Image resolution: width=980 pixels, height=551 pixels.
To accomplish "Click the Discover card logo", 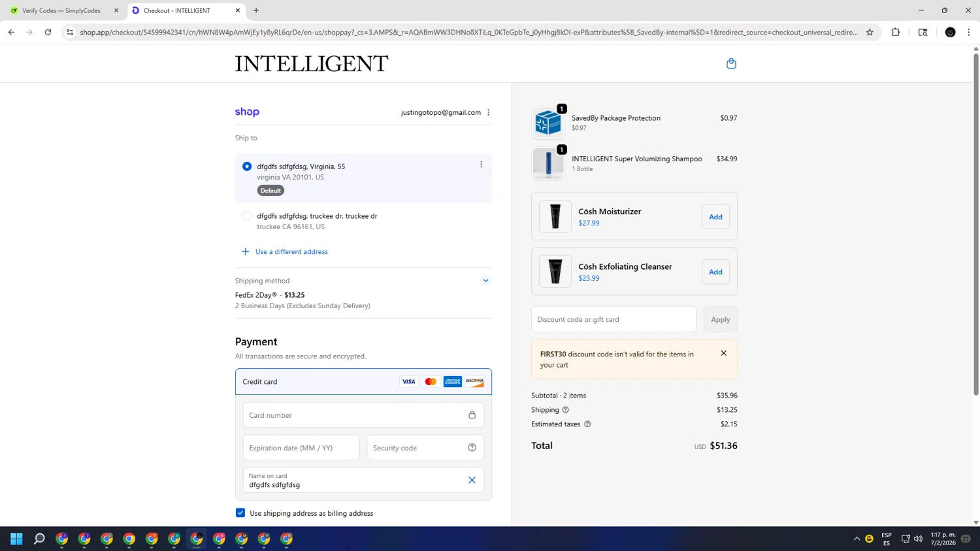I will 474,382.
